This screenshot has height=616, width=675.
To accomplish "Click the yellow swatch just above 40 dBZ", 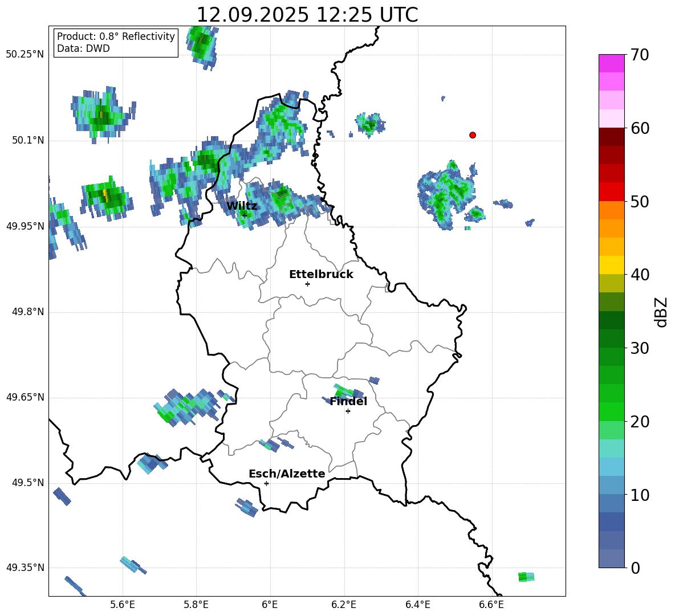I will [611, 265].
